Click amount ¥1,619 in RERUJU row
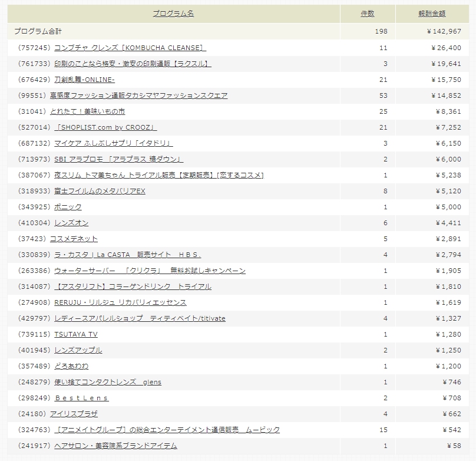 click(448, 302)
